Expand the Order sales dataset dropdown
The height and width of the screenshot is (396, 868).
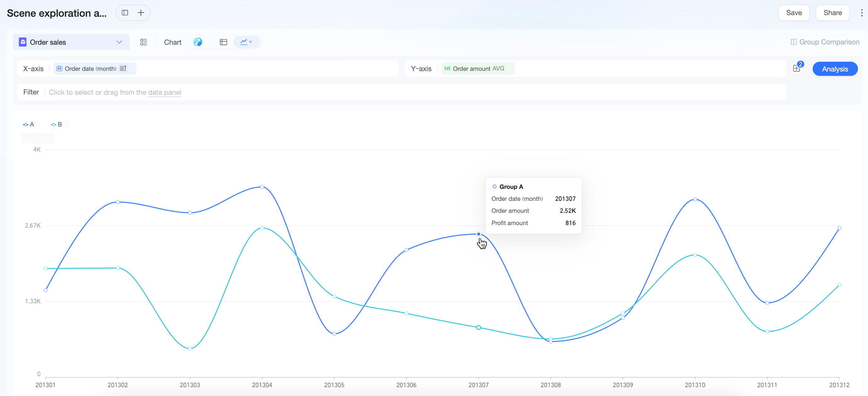point(71,42)
